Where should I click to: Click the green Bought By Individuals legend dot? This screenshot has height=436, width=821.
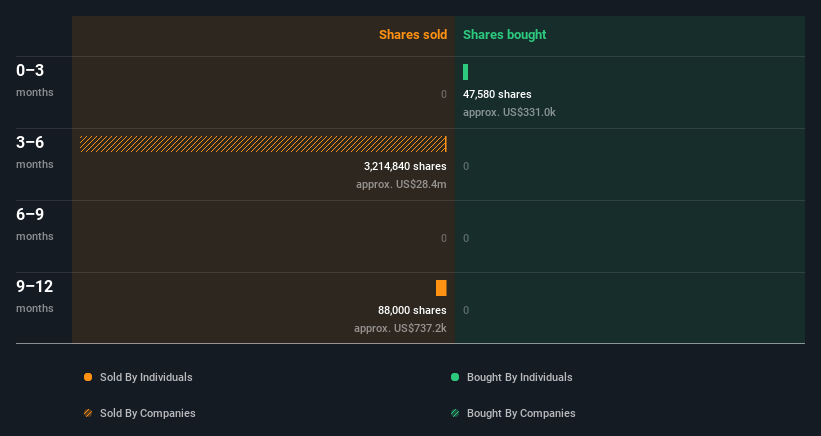455,377
